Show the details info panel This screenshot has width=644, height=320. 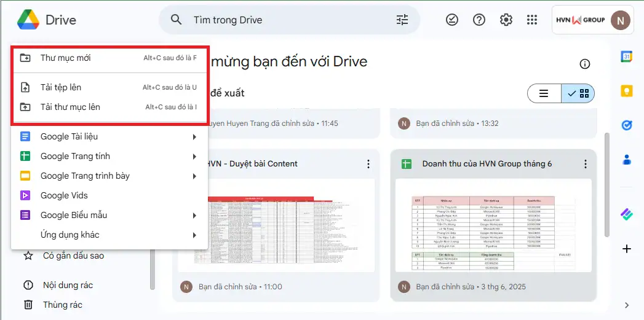(x=585, y=64)
